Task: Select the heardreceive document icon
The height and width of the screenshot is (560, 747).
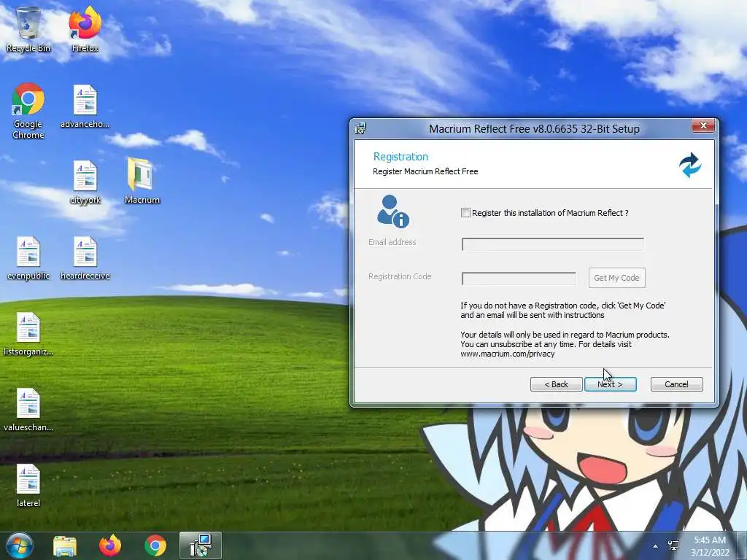Action: tap(85, 258)
